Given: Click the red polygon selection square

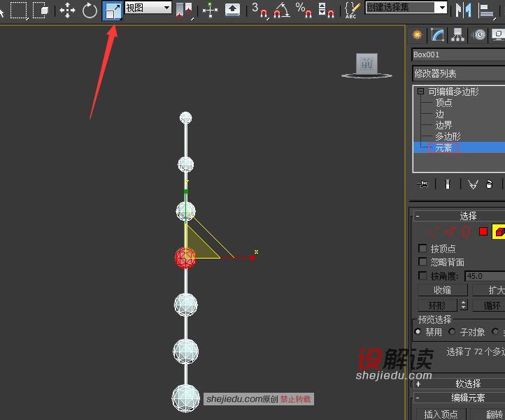Looking at the screenshot, I should 483,231.
